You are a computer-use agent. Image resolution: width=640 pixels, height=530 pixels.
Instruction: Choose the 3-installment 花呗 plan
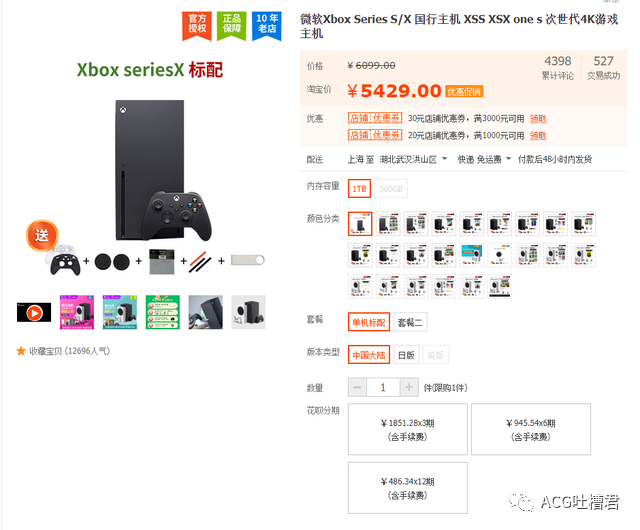[408, 429]
